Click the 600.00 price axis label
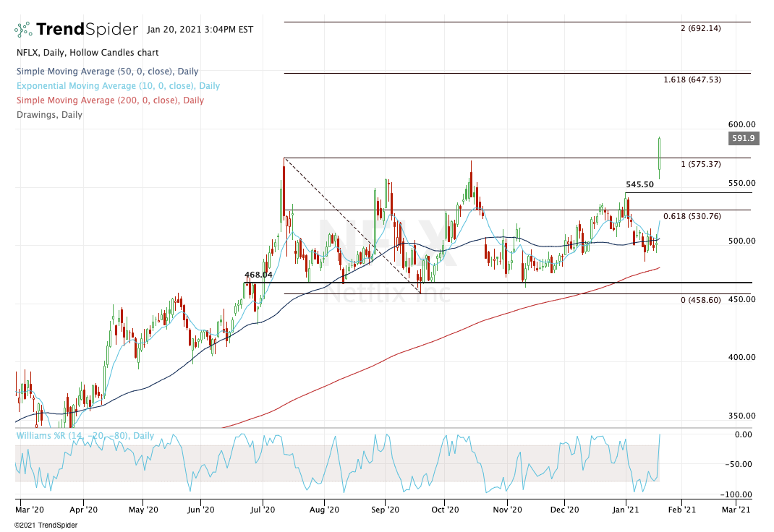 click(742, 125)
